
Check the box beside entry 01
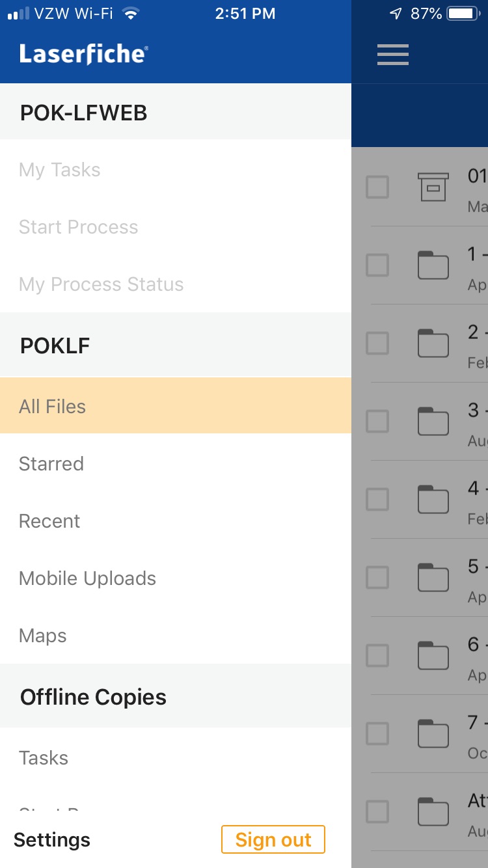pyautogui.click(x=377, y=187)
